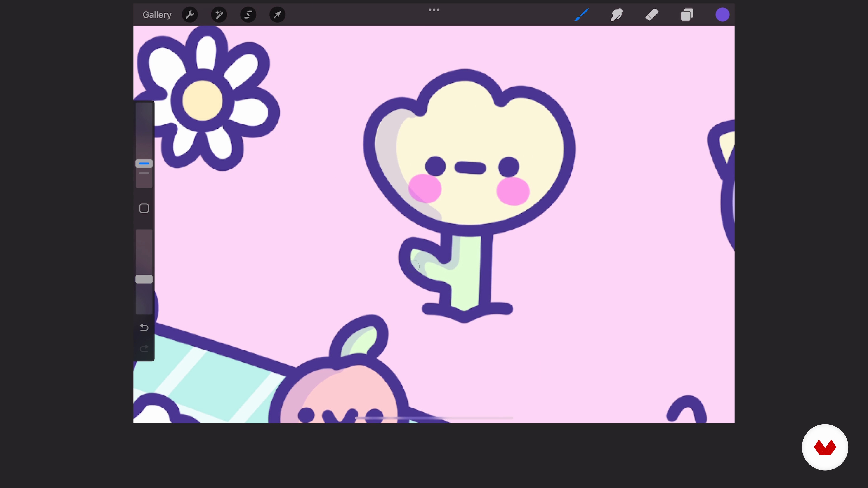Redo the last action
868x488 pixels.
144,349
